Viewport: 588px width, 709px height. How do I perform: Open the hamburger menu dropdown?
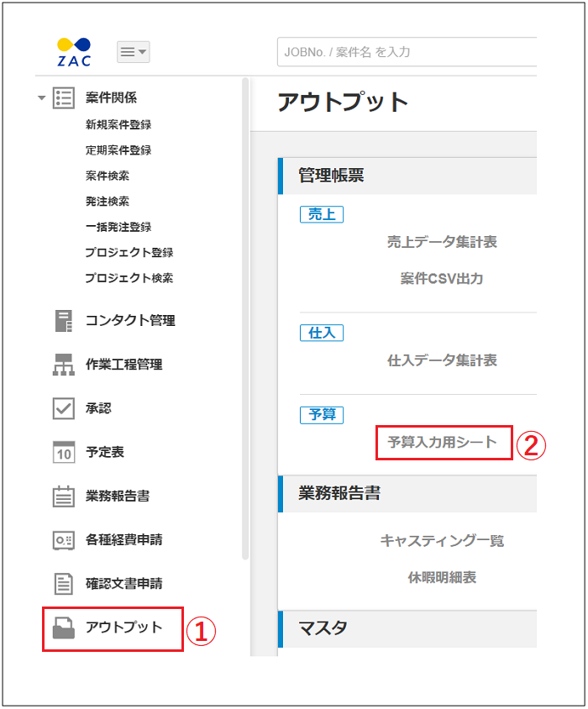(x=133, y=52)
